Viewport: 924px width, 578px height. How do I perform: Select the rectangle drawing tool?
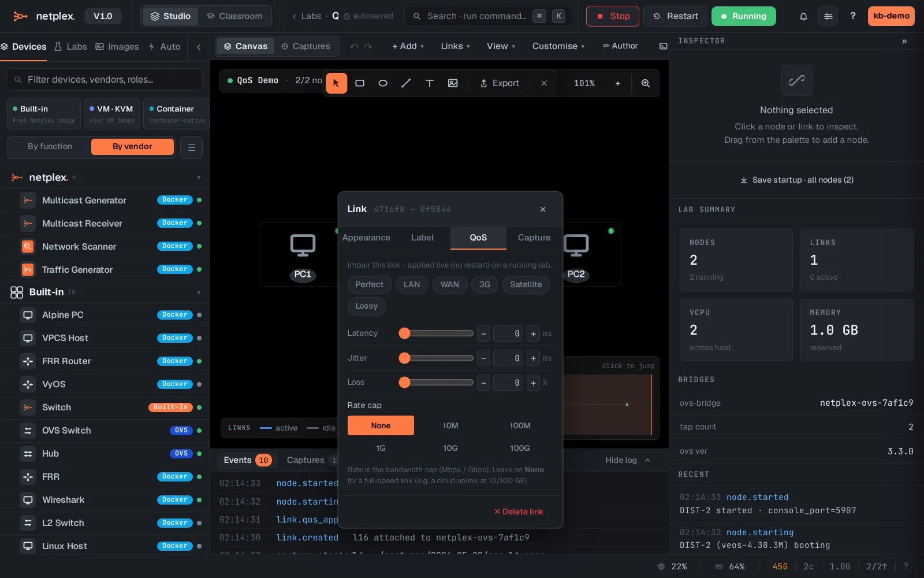point(360,83)
